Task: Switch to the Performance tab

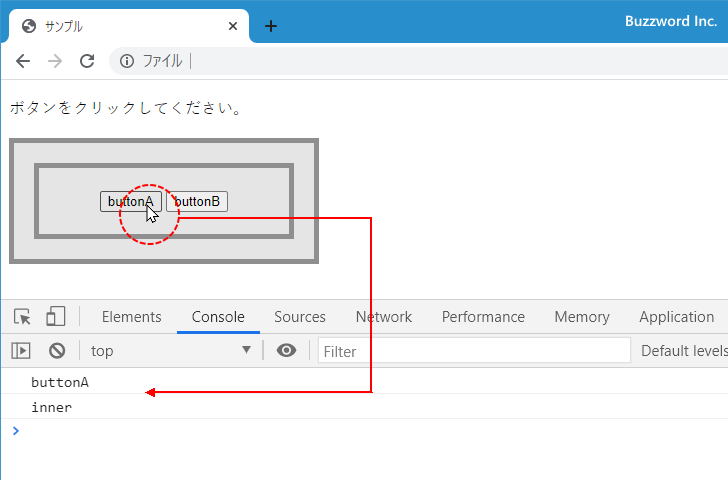Action: [x=483, y=317]
